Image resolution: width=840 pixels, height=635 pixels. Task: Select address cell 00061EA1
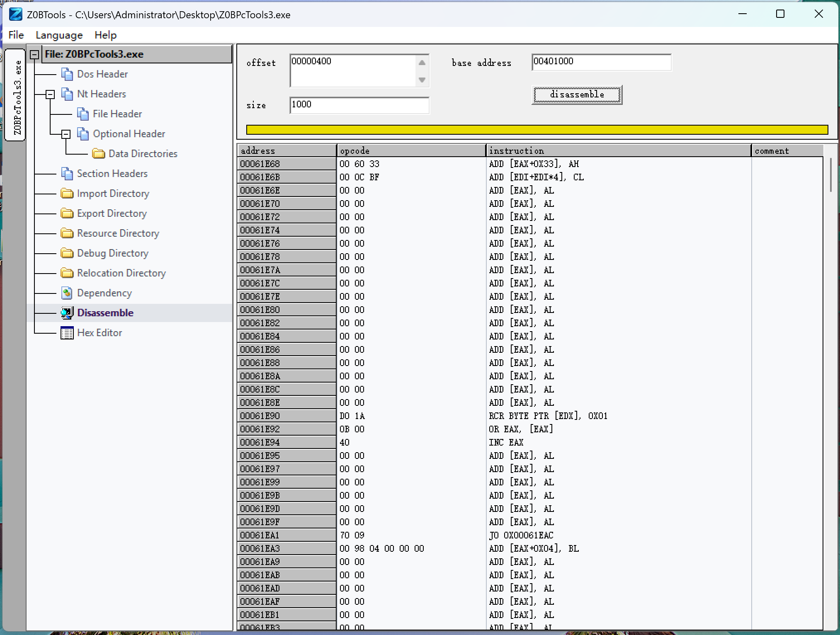pos(286,536)
